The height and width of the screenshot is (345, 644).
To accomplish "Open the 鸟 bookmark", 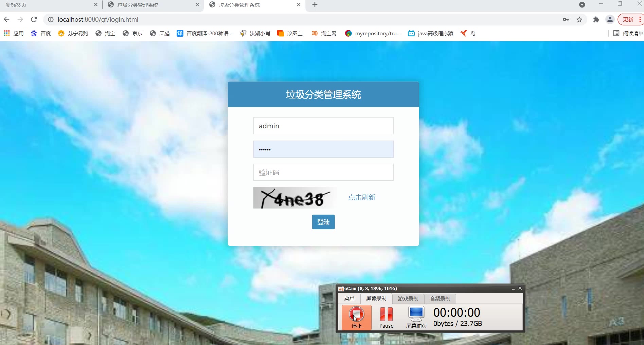I will [x=468, y=33].
